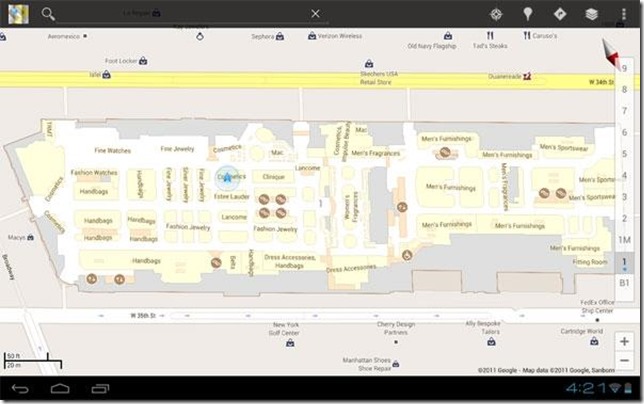Viewport: 644px width, 404px height.
Task: Switch to floor 6
Action: click(624, 132)
